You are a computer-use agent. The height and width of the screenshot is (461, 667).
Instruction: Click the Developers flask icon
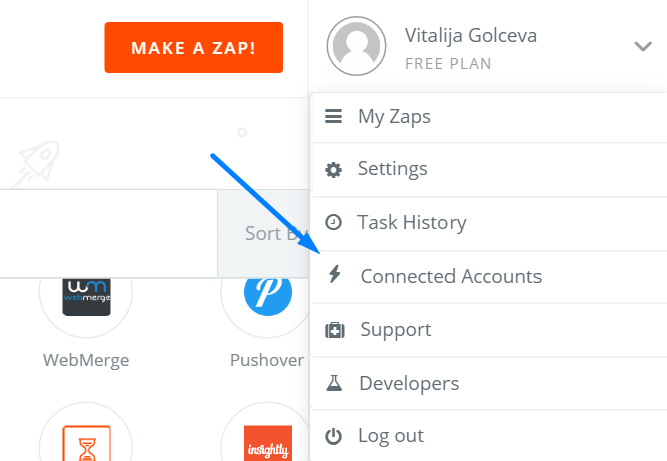click(x=334, y=383)
